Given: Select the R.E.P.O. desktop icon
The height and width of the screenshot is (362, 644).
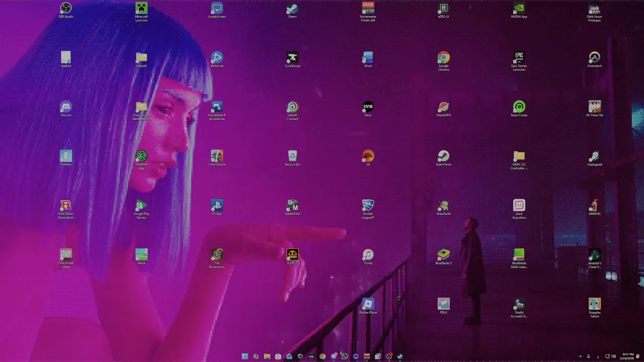Looking at the screenshot, I should (292, 257).
